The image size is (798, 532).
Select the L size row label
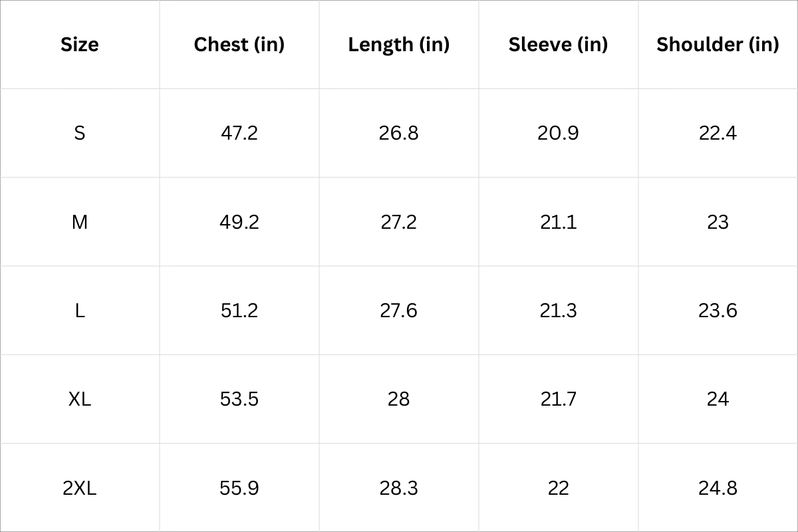click(80, 311)
